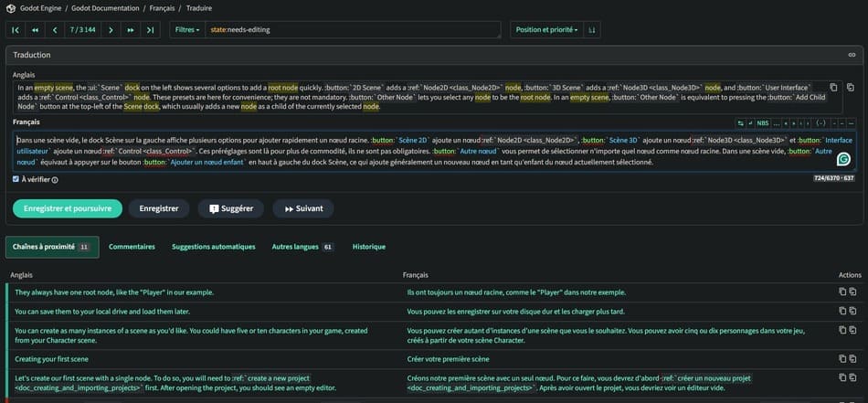This screenshot has height=403, width=868.
Task: Click Enregistrer et poursuivre
Action: [68, 208]
